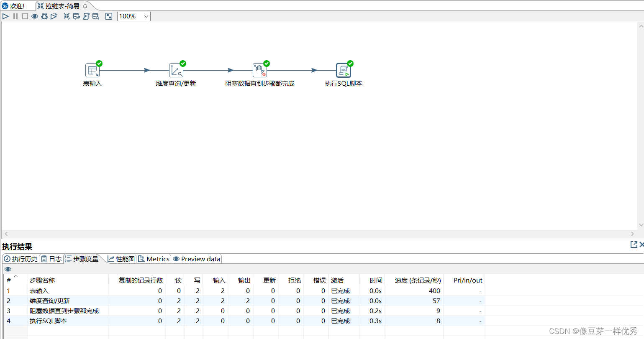Screen dimensions: 644x339
Task: Click the canvas scroll-left arrow
Action: click(x=6, y=234)
